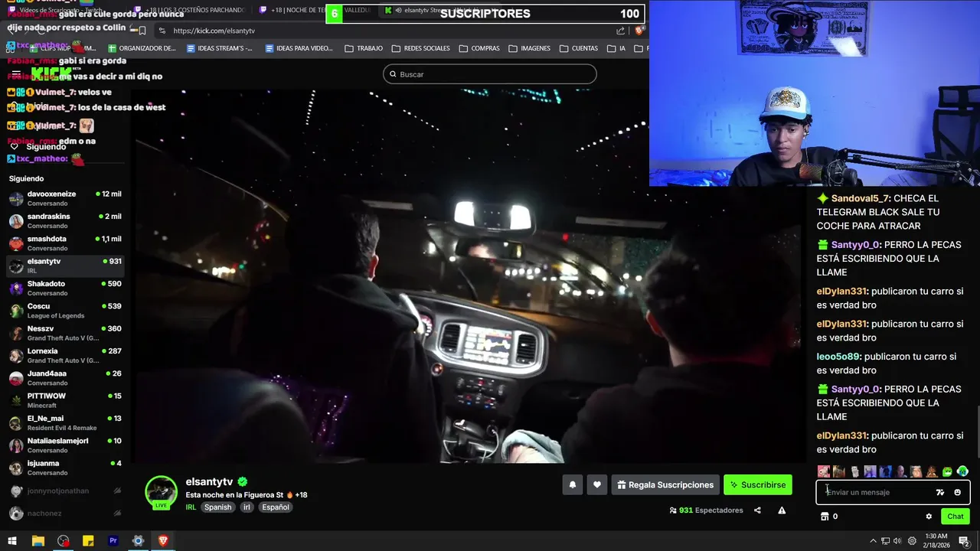Open Sticky Notes from taskbar
980x551 pixels.
click(88, 541)
